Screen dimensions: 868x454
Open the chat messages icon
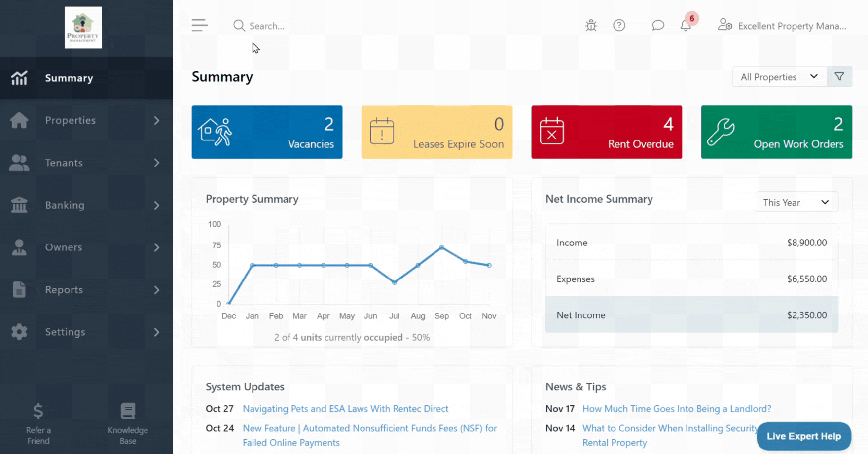tap(657, 26)
